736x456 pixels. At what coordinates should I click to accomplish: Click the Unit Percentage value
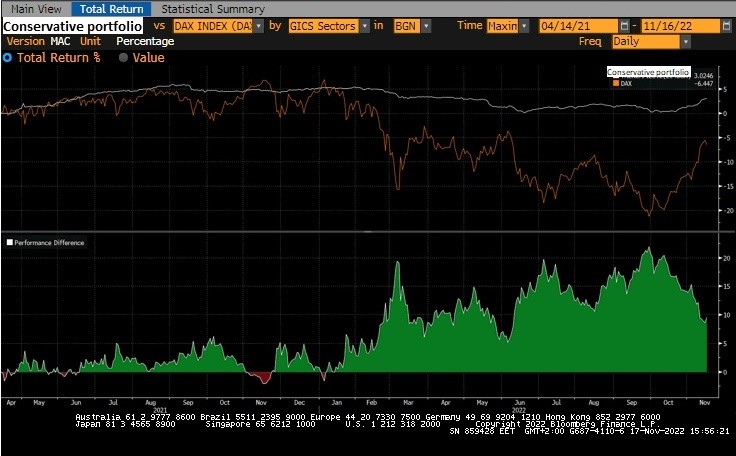pos(145,41)
